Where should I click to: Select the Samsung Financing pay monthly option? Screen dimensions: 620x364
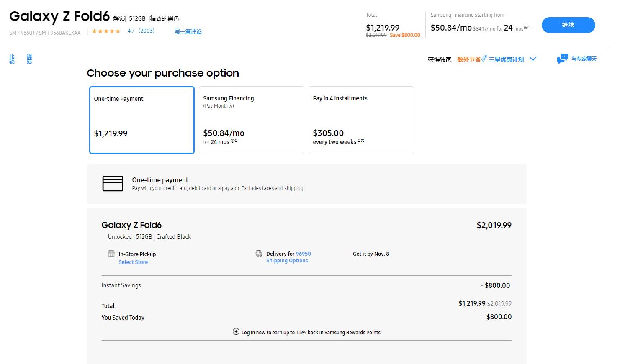tap(252, 120)
